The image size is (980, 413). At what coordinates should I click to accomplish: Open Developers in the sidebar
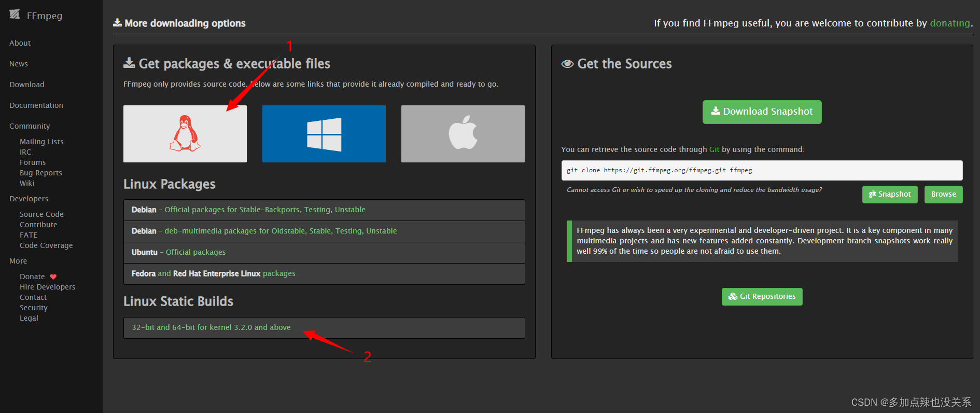(29, 199)
